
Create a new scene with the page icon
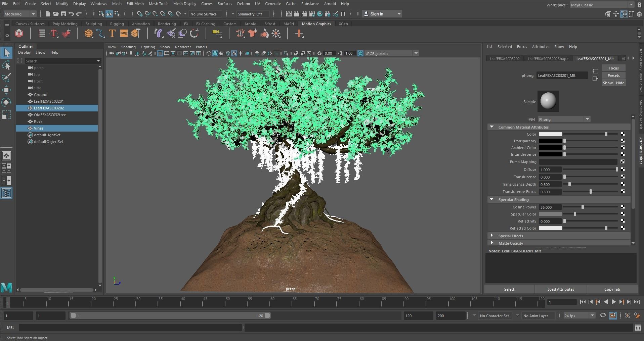point(48,14)
